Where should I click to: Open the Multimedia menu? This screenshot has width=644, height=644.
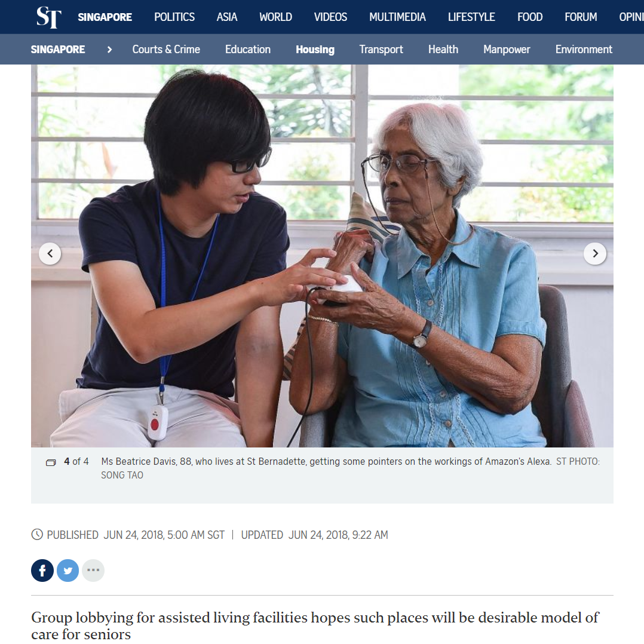click(397, 17)
